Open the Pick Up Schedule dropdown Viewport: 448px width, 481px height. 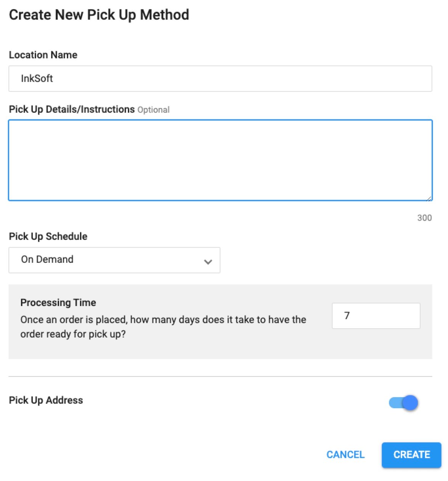tap(114, 260)
